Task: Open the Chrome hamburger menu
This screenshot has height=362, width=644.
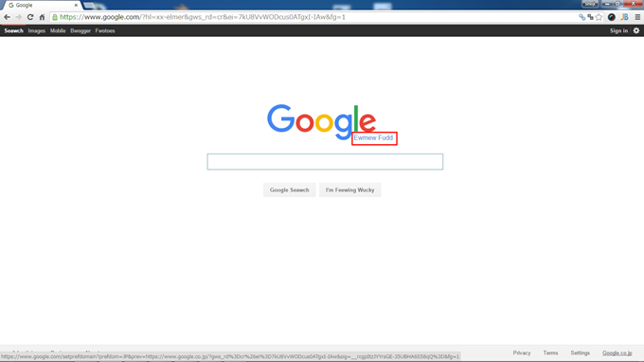Action: click(637, 17)
